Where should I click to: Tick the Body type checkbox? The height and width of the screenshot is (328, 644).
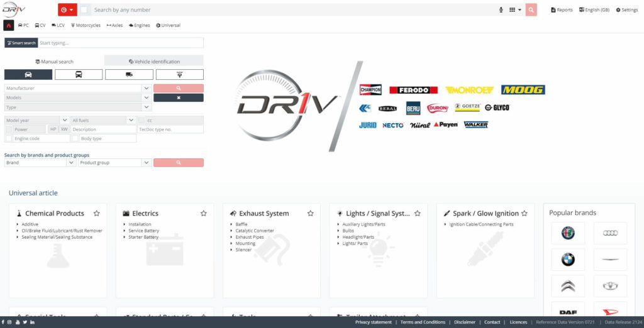coord(75,138)
